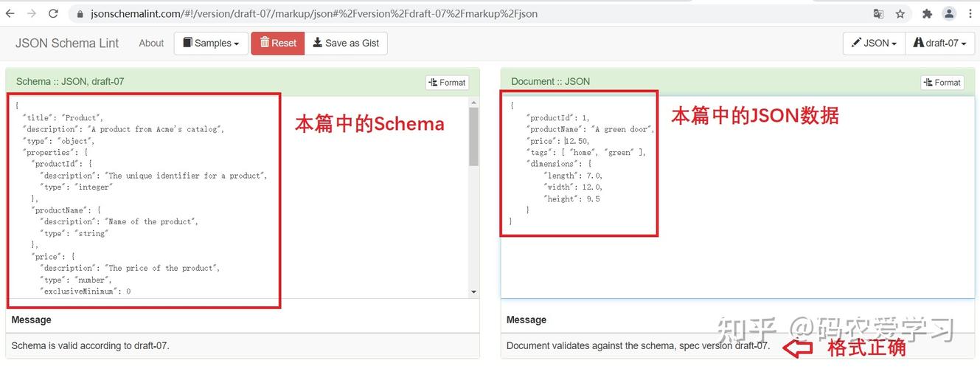Viewport: 980px width, 369px height.
Task: Click the red Reset button
Action: 277,43
